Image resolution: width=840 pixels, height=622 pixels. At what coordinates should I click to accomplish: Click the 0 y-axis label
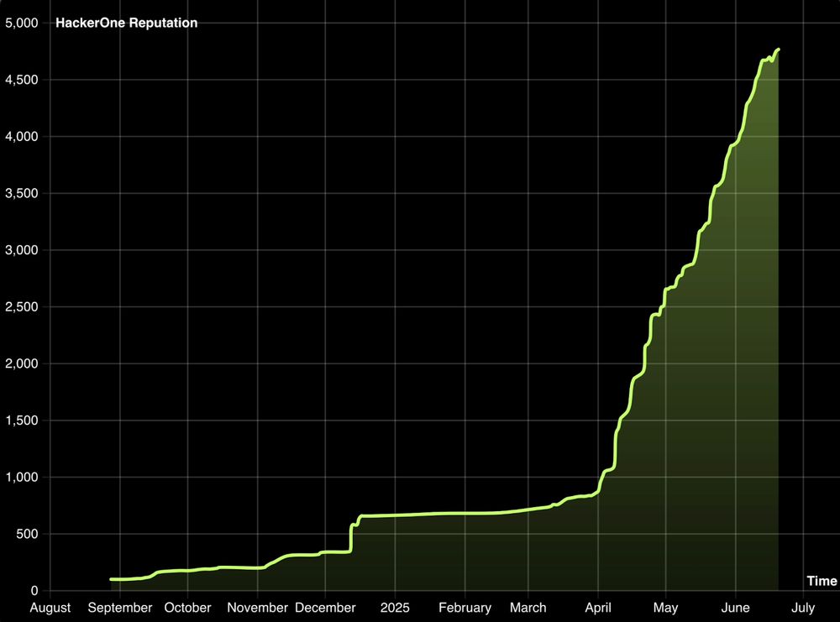coord(34,590)
